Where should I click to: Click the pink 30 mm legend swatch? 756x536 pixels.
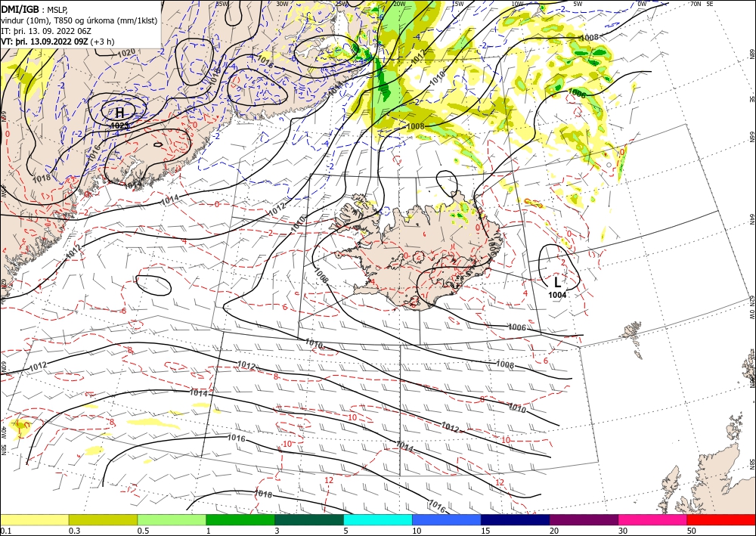653,519
